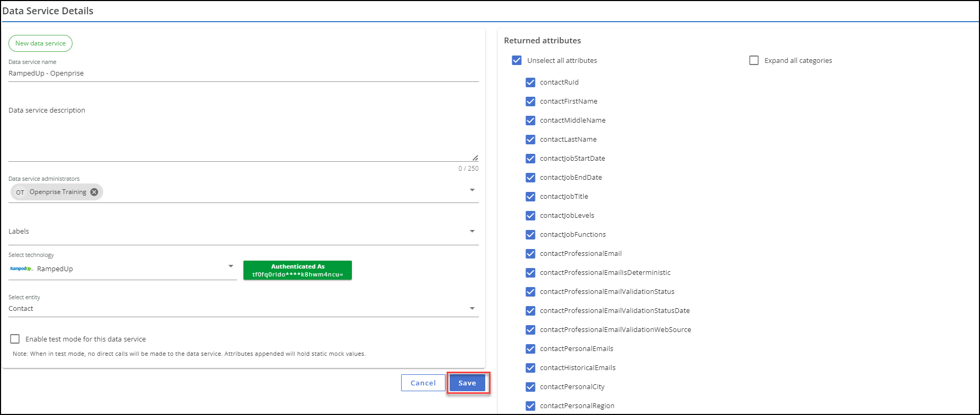Toggle contactPersonalCity checkbox

(x=530, y=386)
